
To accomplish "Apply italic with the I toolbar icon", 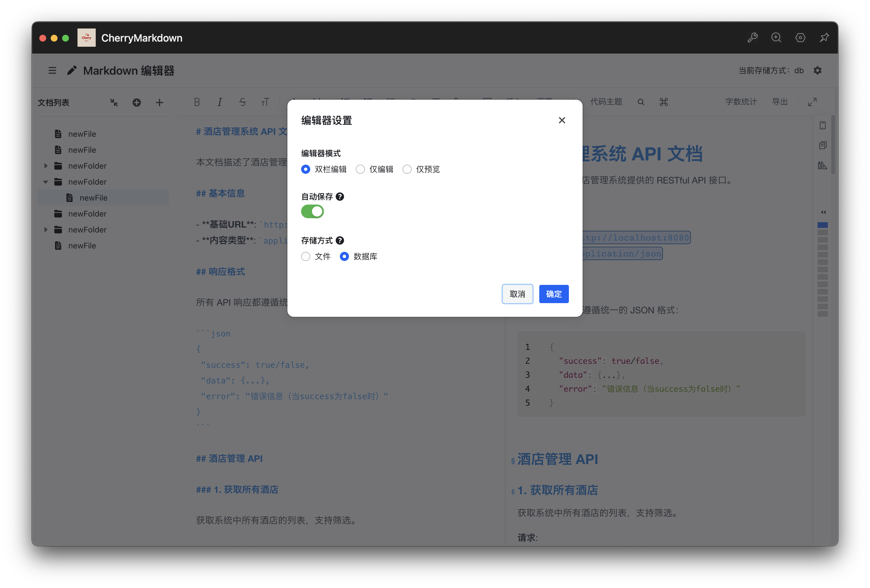I will (220, 102).
